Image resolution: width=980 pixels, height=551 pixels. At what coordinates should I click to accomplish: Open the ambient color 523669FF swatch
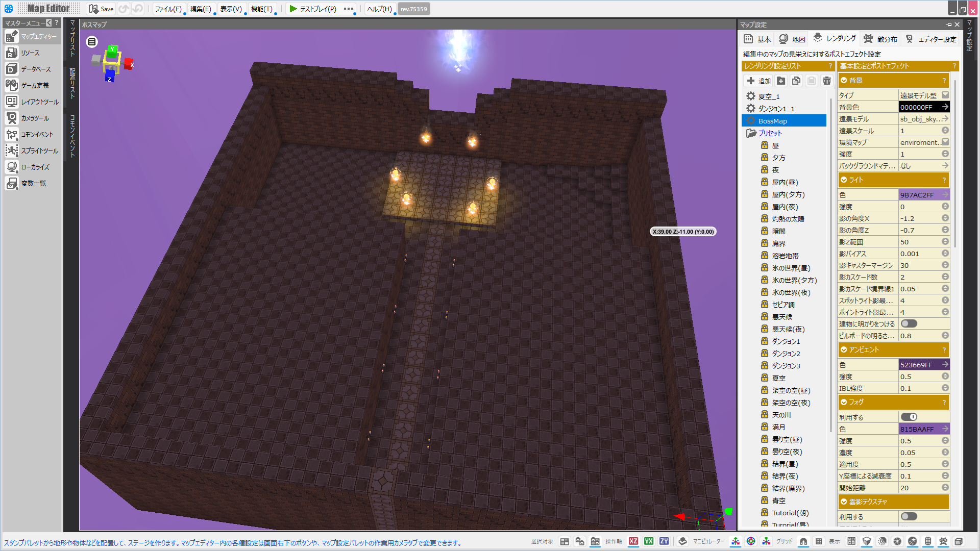[x=924, y=365]
